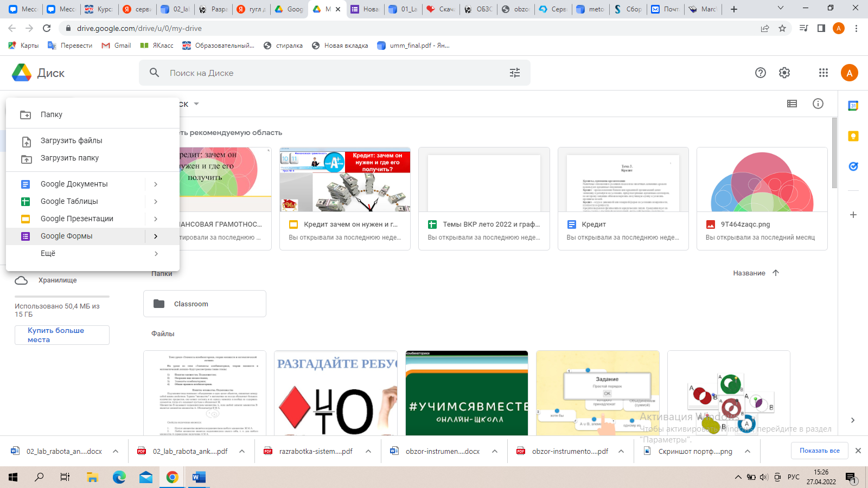Open options for 02_lab_rabota_an....docx download
The image size is (868, 488).
[x=116, y=451]
